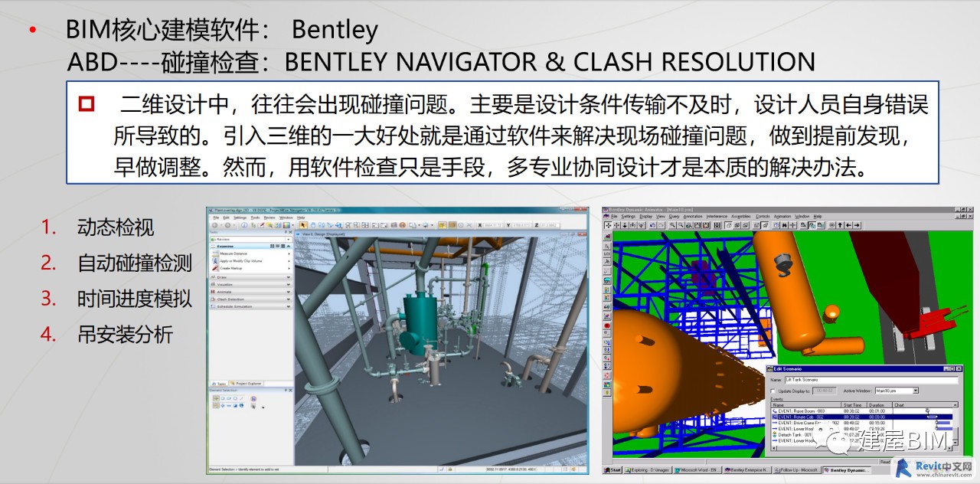980x484 pixels.
Task: Select the EVENT: Raise Boom - 003 row
Action: coord(862,411)
